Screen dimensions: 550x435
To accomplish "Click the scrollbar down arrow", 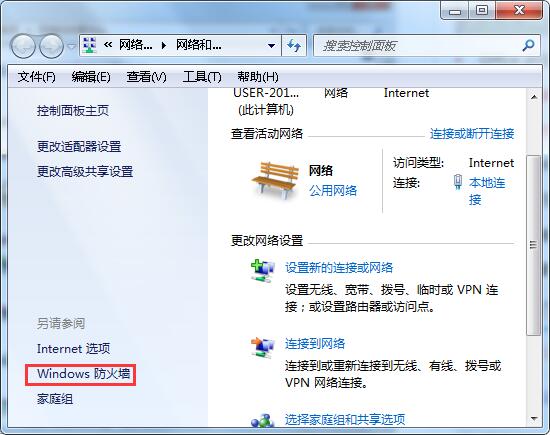I will (x=534, y=418).
